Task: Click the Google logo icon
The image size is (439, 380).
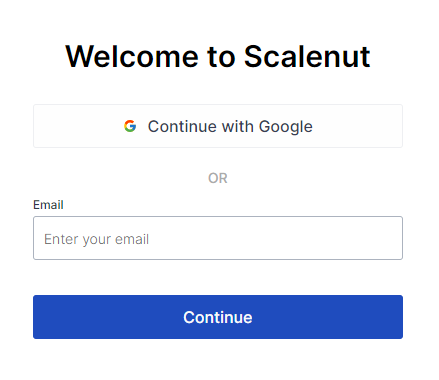Action: (x=130, y=126)
